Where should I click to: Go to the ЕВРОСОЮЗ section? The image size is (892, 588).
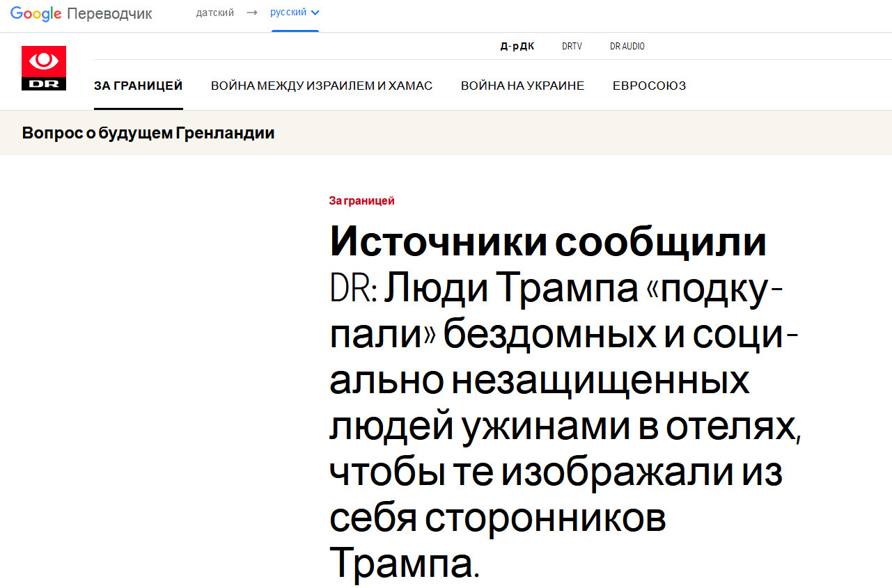click(x=649, y=86)
